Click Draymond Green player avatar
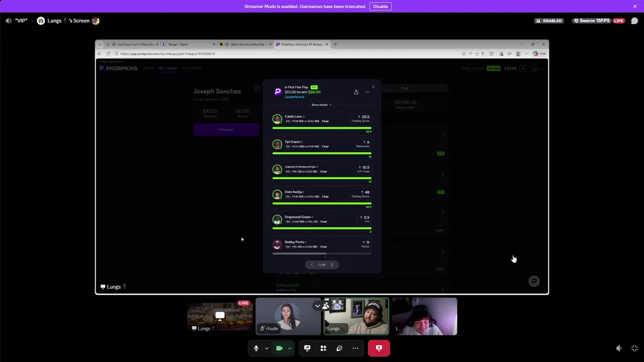Viewport: 644px width, 362px height. click(277, 219)
